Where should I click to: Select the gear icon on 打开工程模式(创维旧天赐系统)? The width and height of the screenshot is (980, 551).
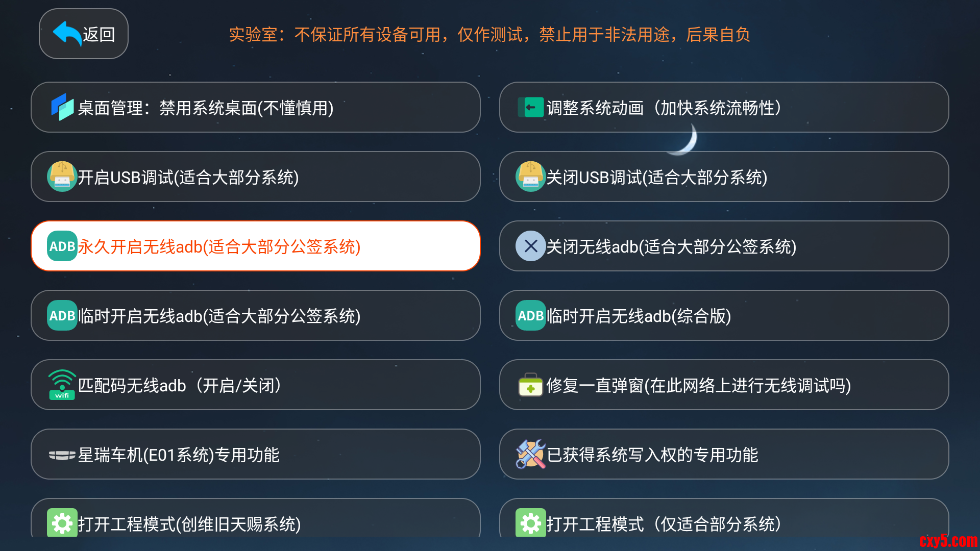pos(61,523)
